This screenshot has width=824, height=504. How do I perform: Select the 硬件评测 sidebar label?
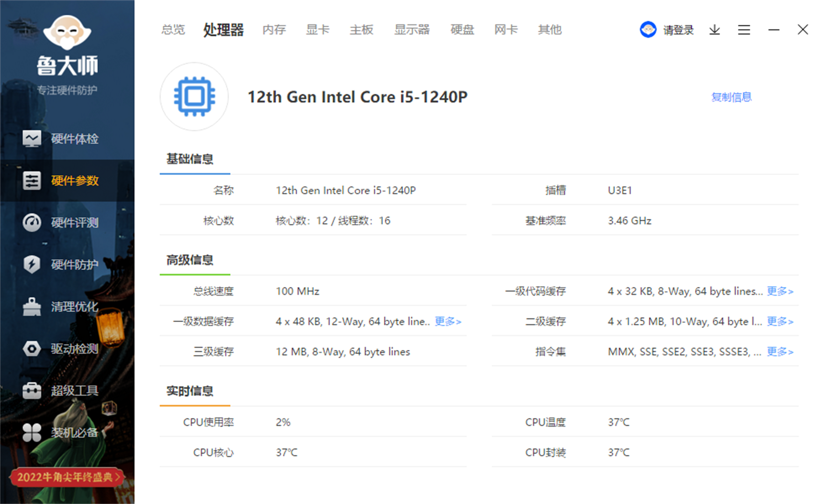coord(75,223)
